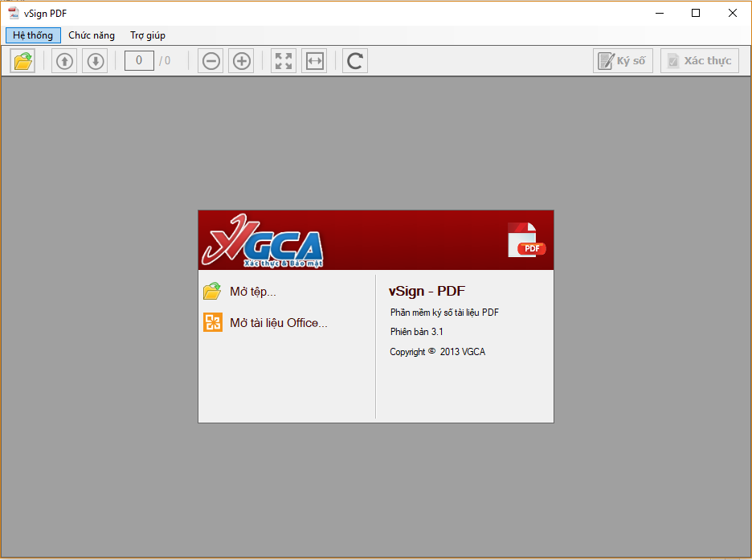Go to next page with down arrow
752x560 pixels.
click(95, 61)
